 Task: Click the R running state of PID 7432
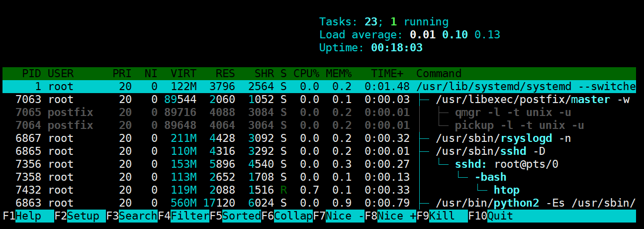[x=283, y=190]
